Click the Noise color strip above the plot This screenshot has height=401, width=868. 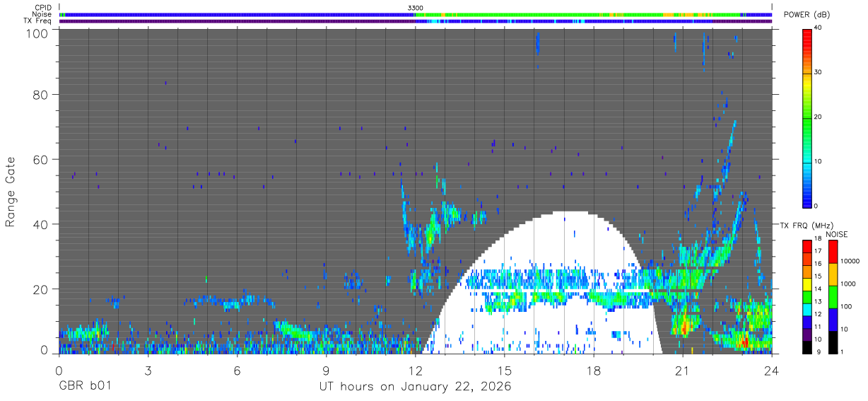tap(416, 14)
